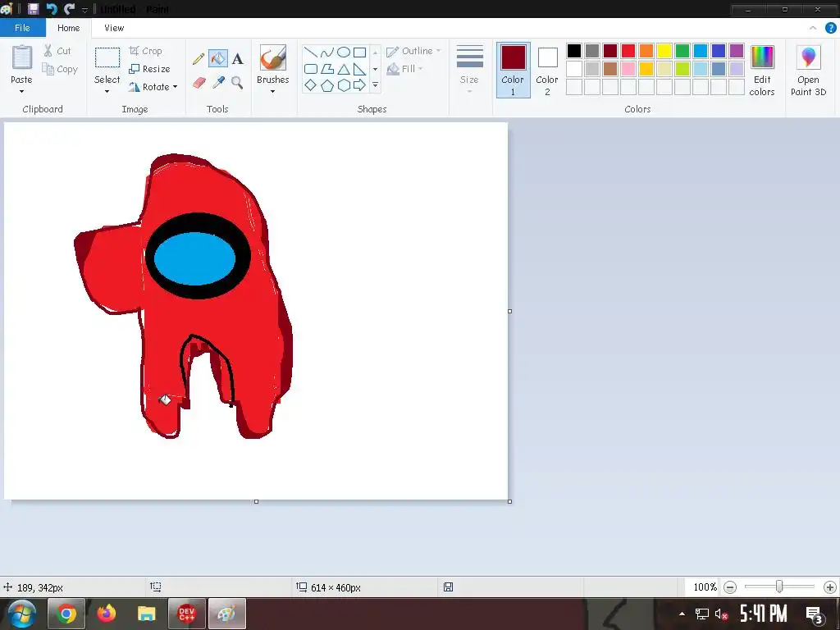Switch to the Home tab

pyautogui.click(x=69, y=28)
